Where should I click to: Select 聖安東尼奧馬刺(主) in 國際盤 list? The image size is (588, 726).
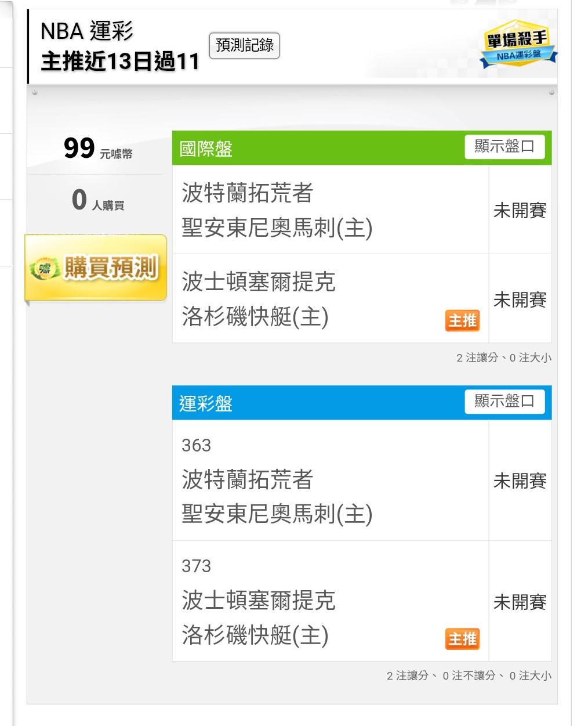(x=277, y=228)
